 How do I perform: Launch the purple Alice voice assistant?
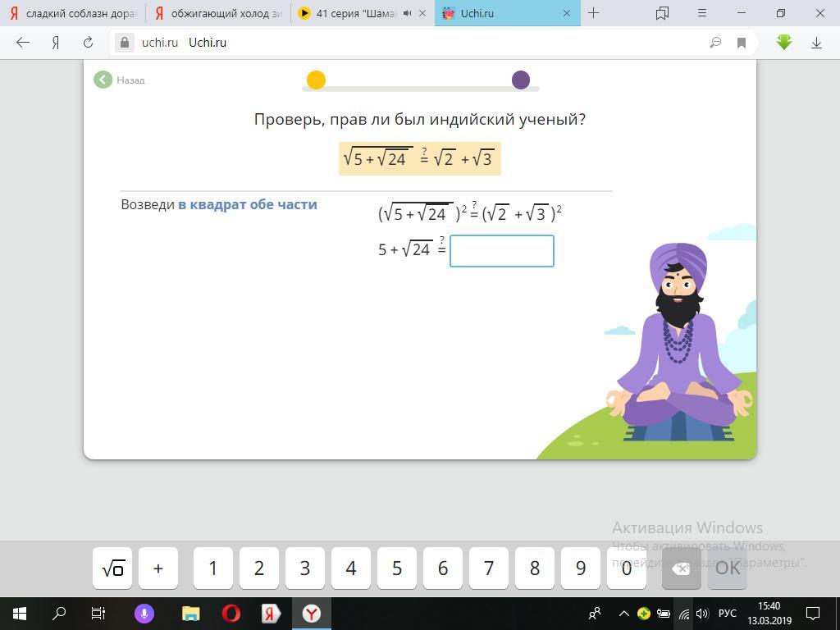coord(144,614)
